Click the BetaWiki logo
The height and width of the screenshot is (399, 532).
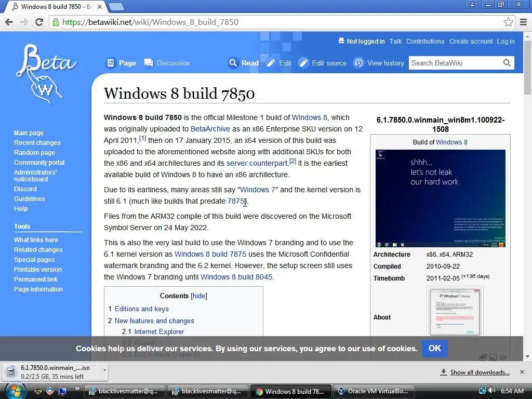tap(46, 74)
